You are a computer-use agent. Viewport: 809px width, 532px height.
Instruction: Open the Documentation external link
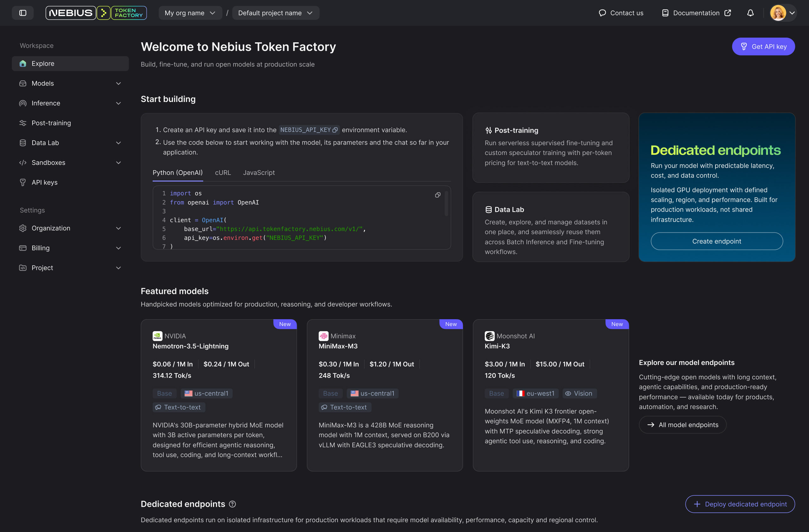[x=696, y=13]
